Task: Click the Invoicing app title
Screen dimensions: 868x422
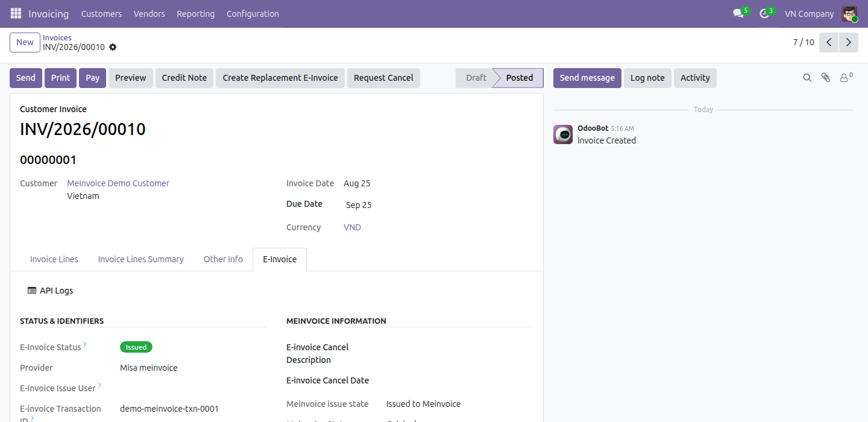Action: pyautogui.click(x=49, y=14)
